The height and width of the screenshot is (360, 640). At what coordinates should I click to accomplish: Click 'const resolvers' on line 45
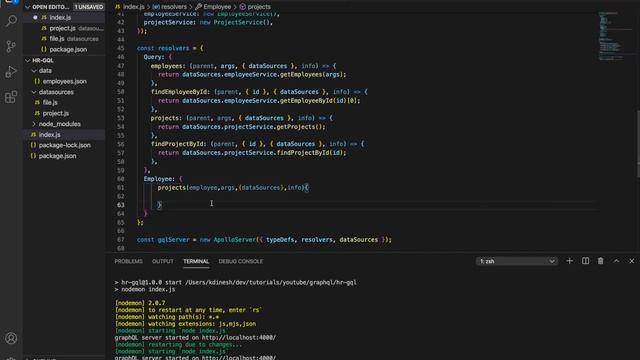(x=163, y=48)
